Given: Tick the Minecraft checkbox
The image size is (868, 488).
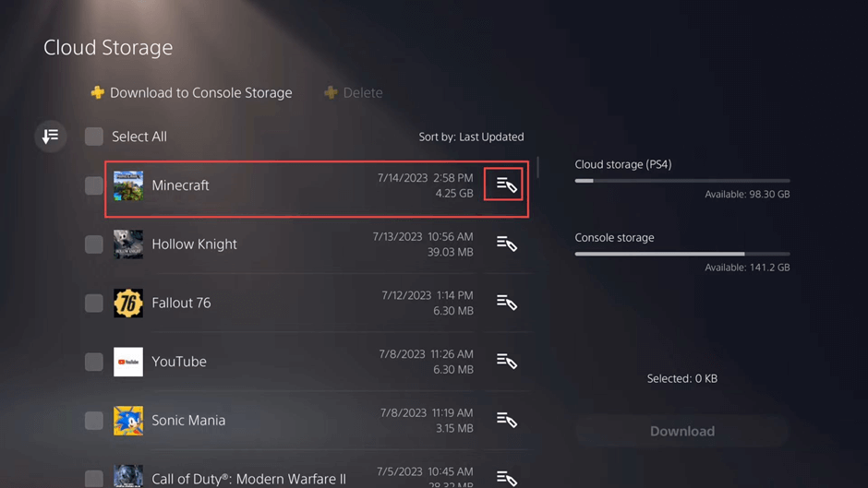Looking at the screenshot, I should click(x=94, y=185).
